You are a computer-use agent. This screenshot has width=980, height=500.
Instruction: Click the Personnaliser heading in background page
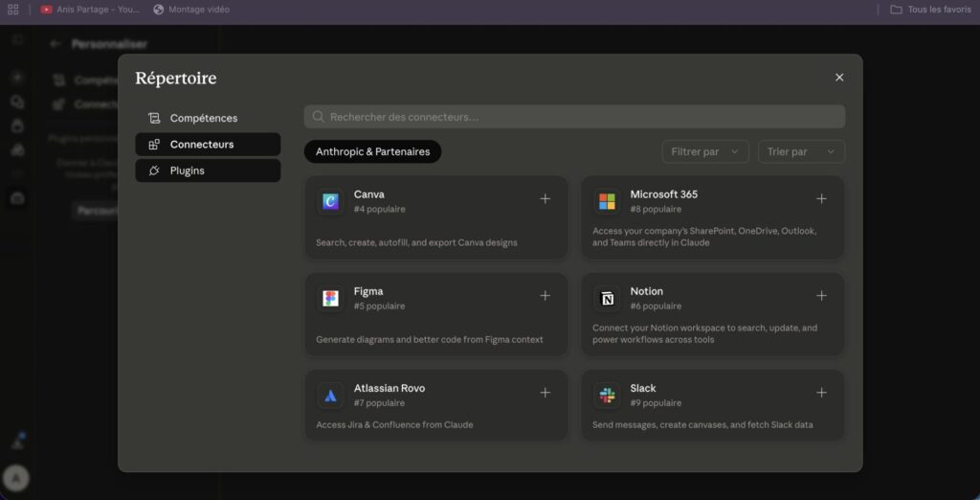coord(109,44)
